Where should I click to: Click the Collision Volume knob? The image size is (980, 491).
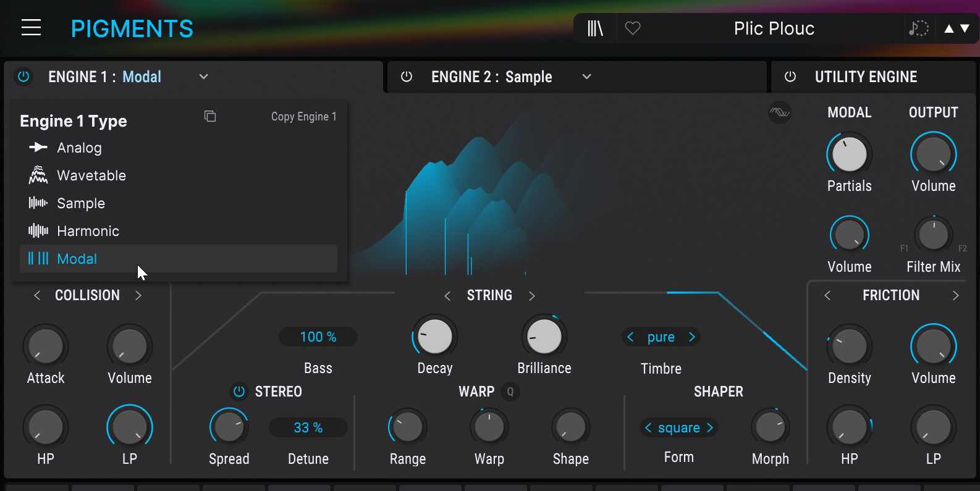[130, 346]
